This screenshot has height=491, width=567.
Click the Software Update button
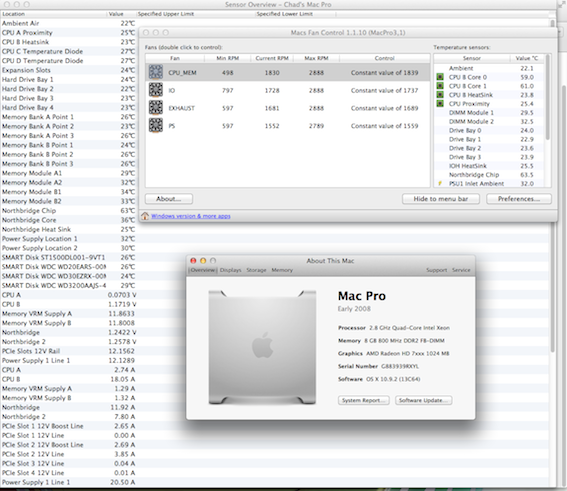423,400
